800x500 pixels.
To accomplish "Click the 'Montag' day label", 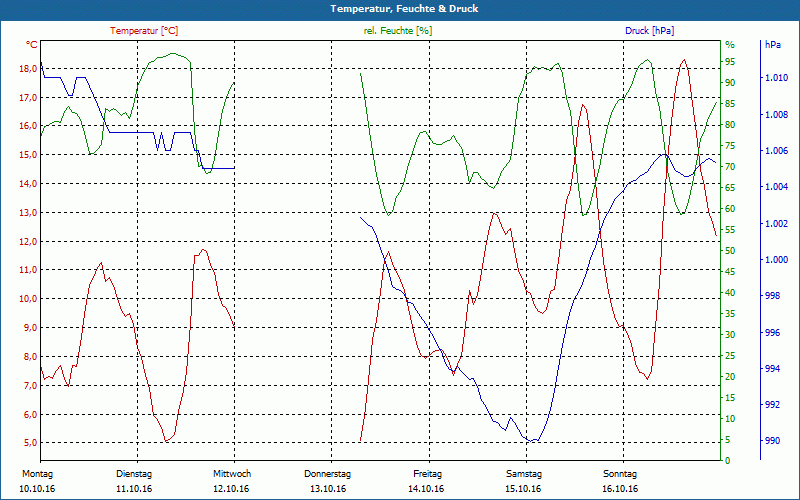I will click(x=37, y=474).
